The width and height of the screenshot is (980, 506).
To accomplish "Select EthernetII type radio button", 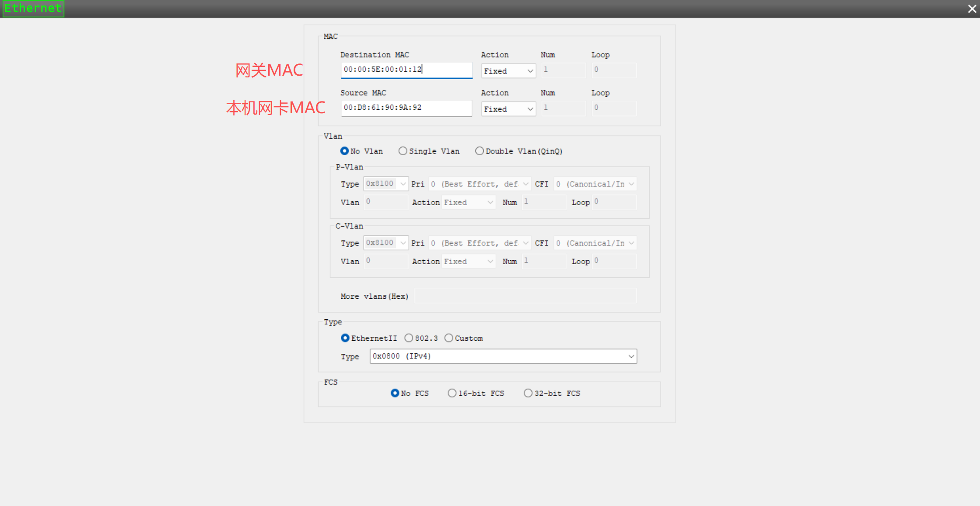I will pyautogui.click(x=345, y=338).
